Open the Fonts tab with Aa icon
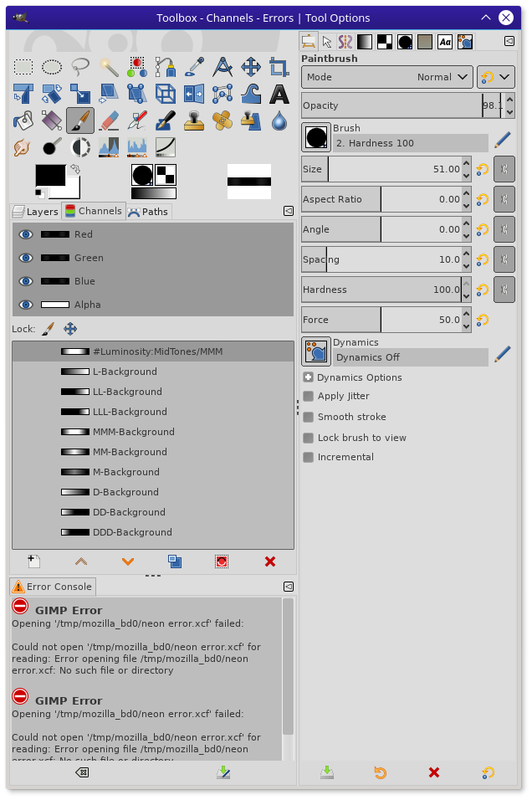The height and width of the screenshot is (800, 532). (445, 42)
